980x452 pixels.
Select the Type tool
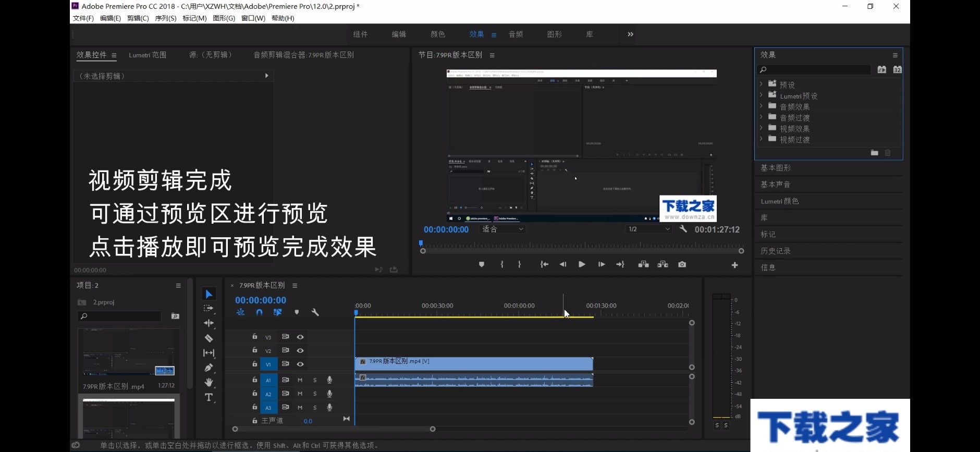tap(209, 397)
